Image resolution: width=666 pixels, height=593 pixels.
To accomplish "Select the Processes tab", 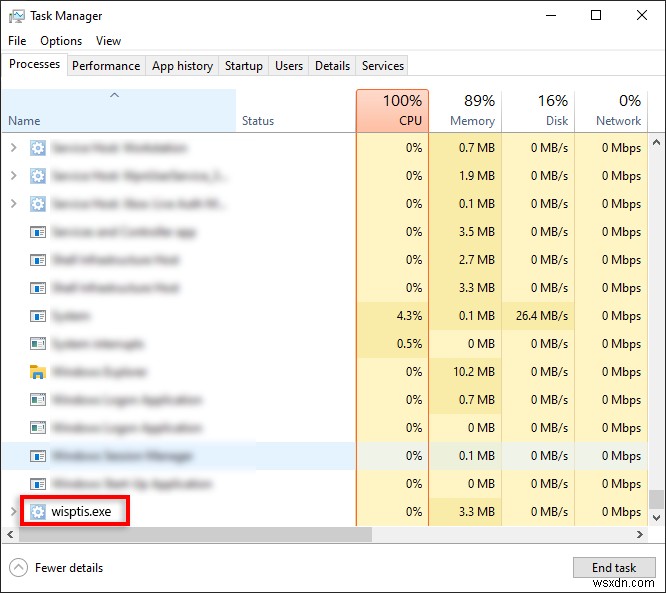I will click(x=34, y=64).
